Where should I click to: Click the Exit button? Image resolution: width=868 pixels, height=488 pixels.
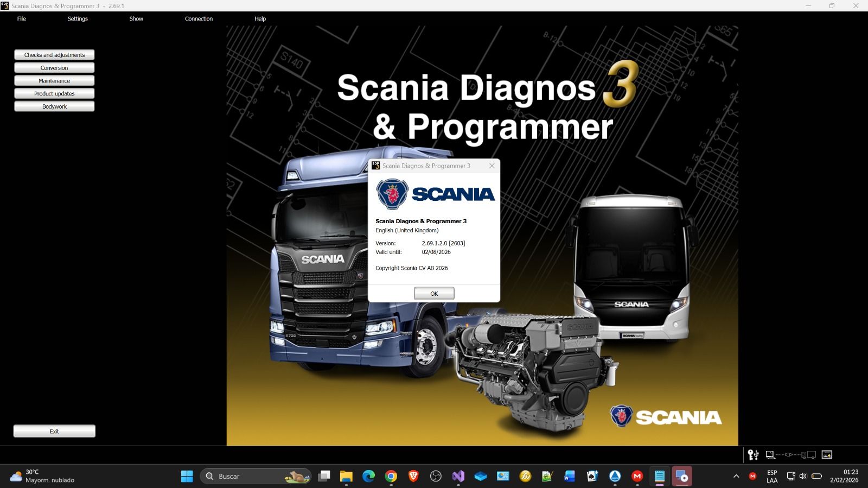pos(54,431)
